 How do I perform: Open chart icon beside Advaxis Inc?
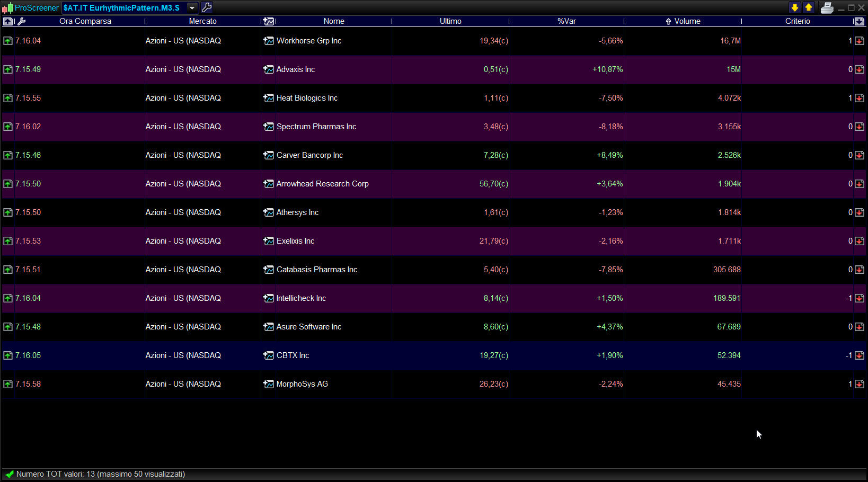[x=269, y=69]
